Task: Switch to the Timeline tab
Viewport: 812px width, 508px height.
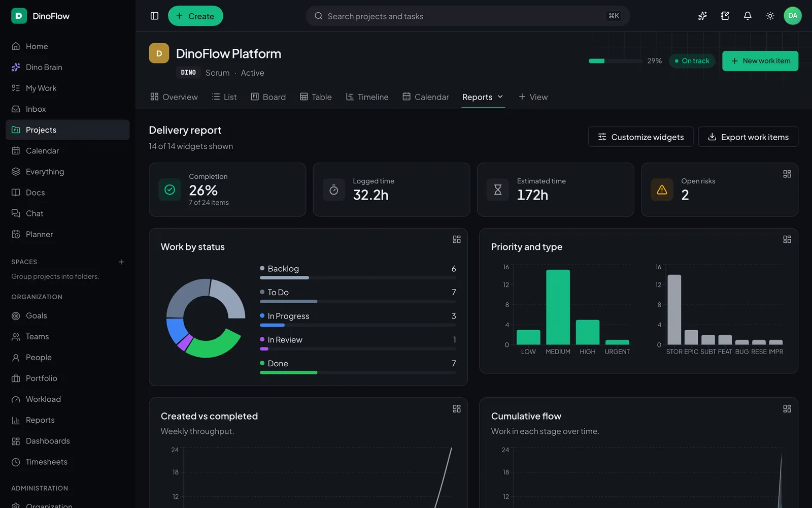Action: click(x=367, y=97)
